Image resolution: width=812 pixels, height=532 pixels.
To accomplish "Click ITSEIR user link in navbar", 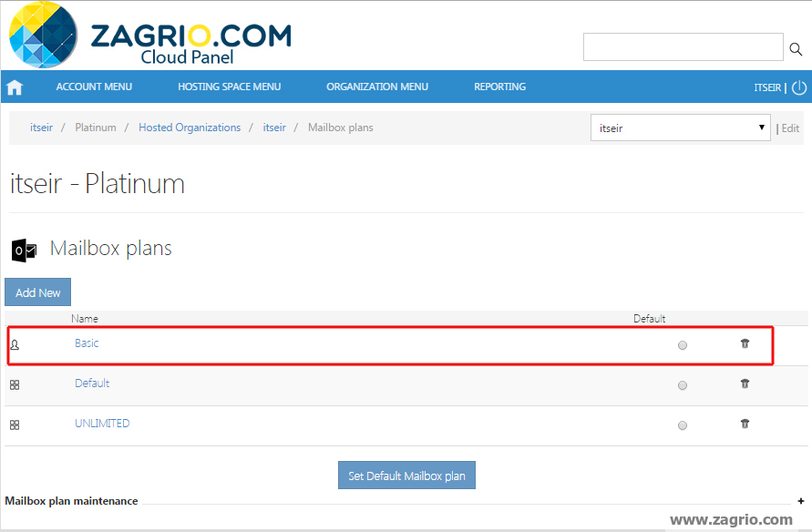I will click(767, 87).
